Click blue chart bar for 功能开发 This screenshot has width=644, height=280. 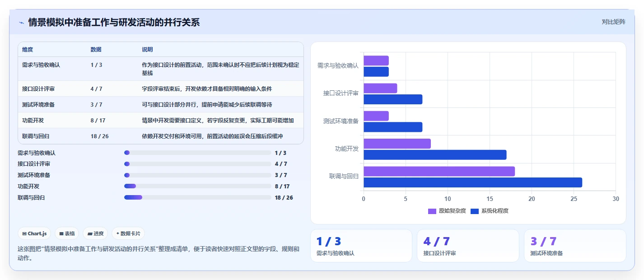[x=435, y=155]
